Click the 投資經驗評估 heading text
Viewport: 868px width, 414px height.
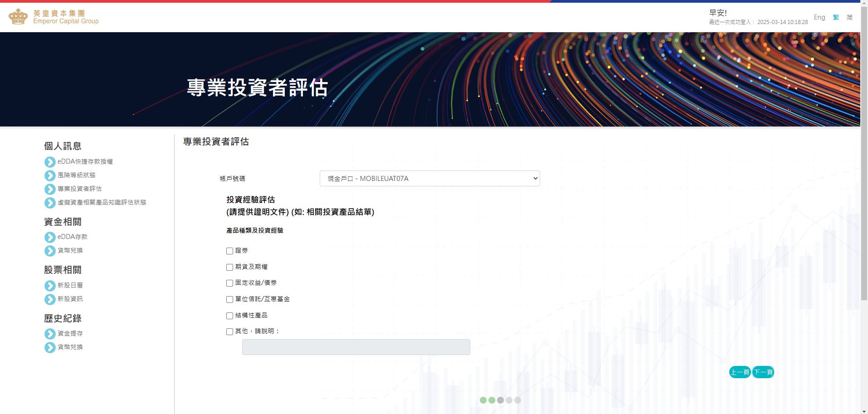tap(251, 200)
